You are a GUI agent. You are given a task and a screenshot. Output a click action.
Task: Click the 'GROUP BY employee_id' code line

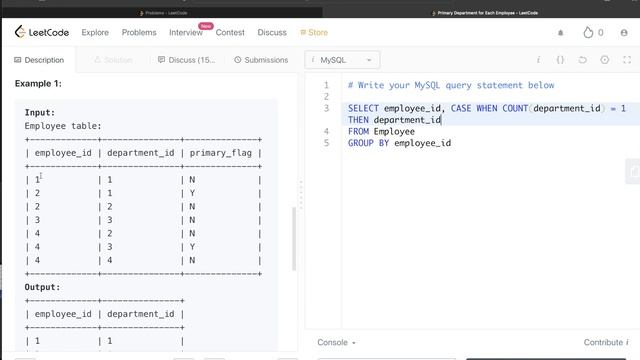[399, 143]
